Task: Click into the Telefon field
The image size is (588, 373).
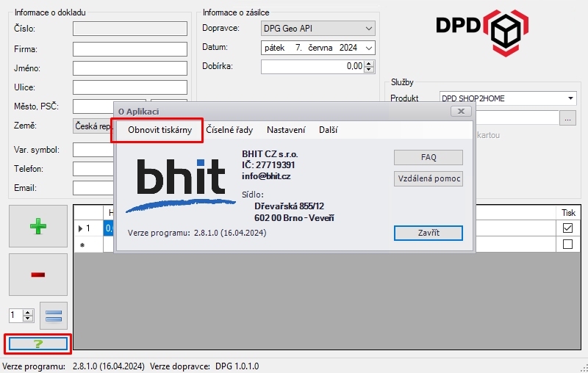Action: point(93,169)
